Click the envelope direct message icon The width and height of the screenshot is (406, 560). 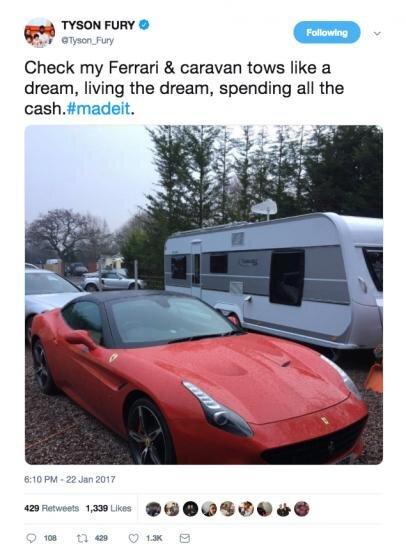(184, 538)
